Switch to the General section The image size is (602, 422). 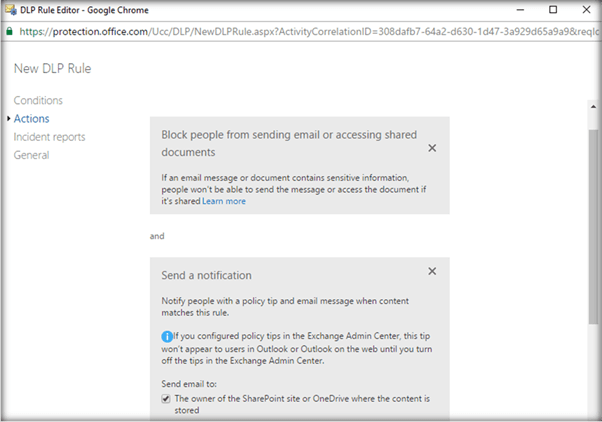pyautogui.click(x=31, y=155)
